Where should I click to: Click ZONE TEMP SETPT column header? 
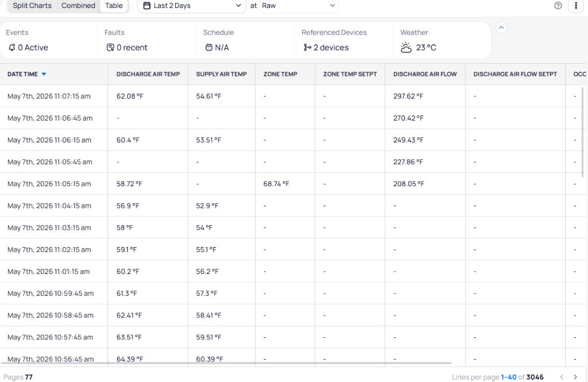[350, 74]
